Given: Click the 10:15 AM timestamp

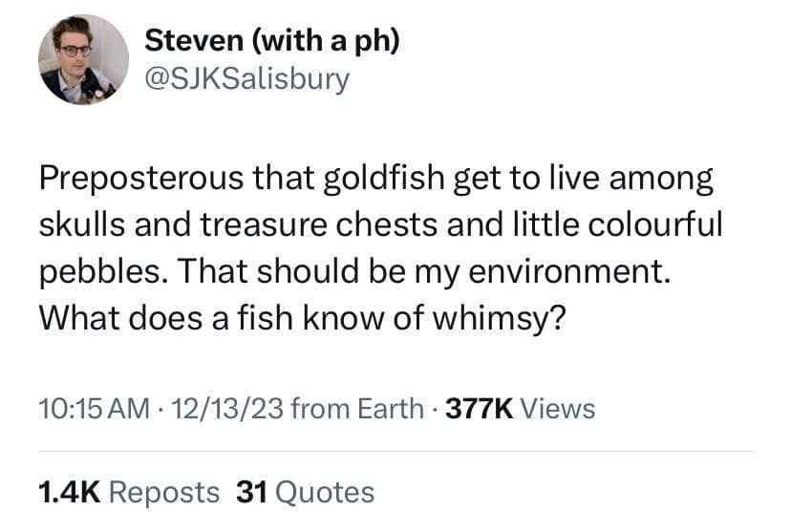Looking at the screenshot, I should point(94,409).
